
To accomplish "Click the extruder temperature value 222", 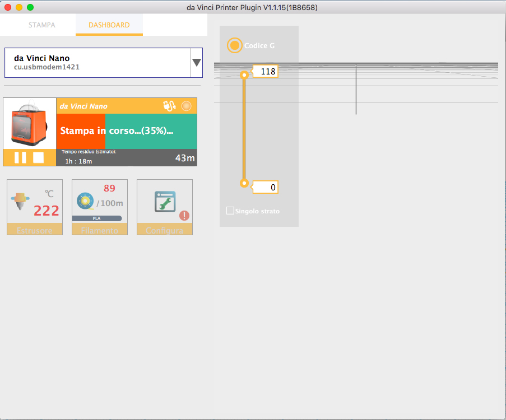I will click(47, 211).
